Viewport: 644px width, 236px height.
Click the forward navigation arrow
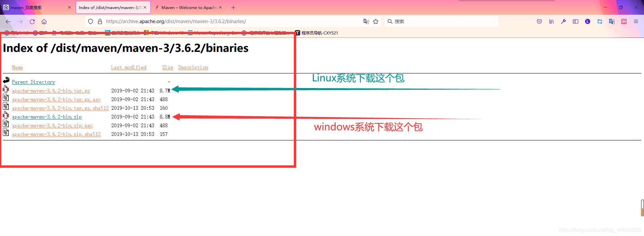[20, 21]
